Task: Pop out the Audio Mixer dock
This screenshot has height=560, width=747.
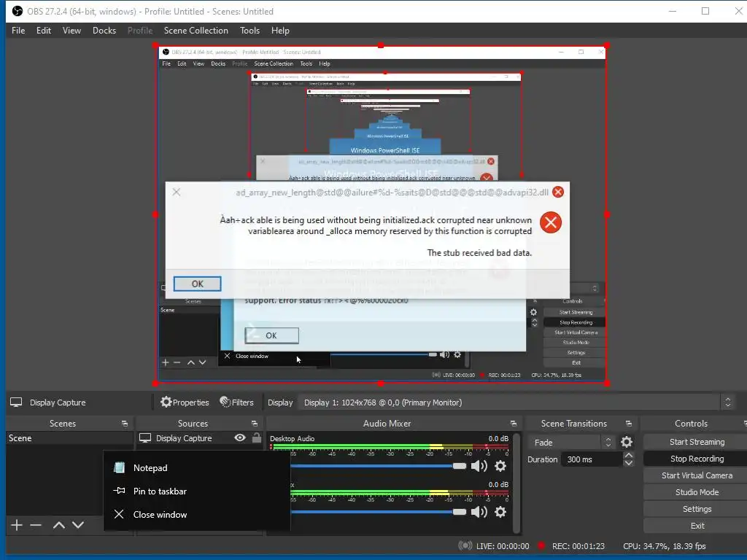Action: [513, 424]
